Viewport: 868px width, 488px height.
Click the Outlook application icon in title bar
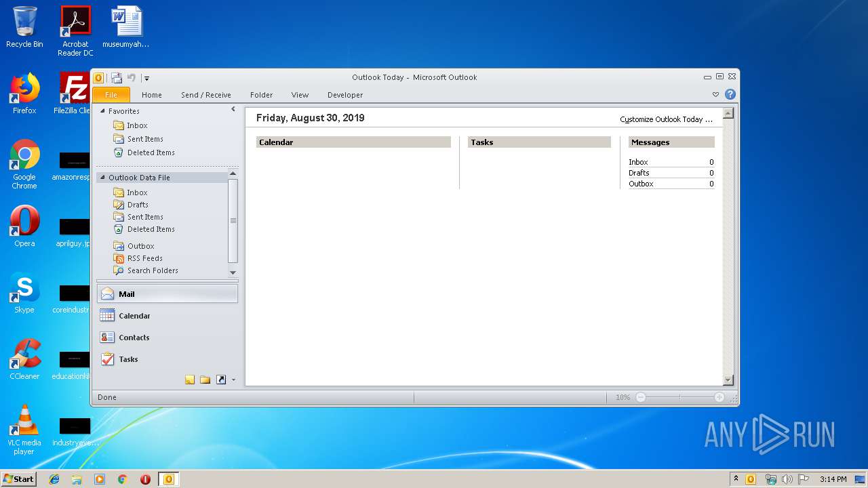coord(98,77)
